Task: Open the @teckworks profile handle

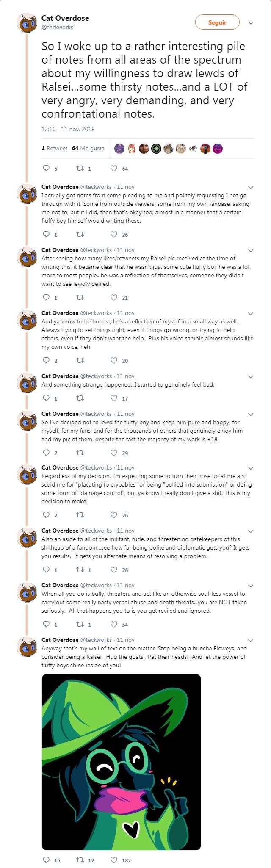Action: coord(57,27)
